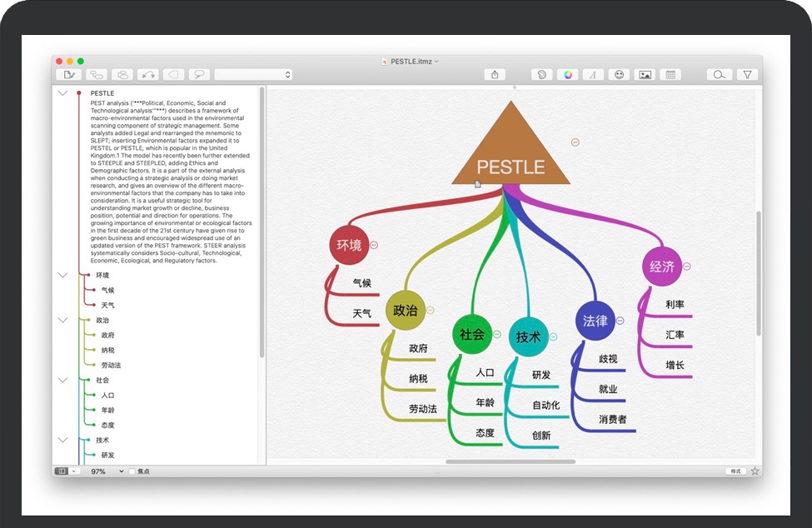
Task: Collapse the 经济 node branch on canvas
Action: tap(687, 266)
